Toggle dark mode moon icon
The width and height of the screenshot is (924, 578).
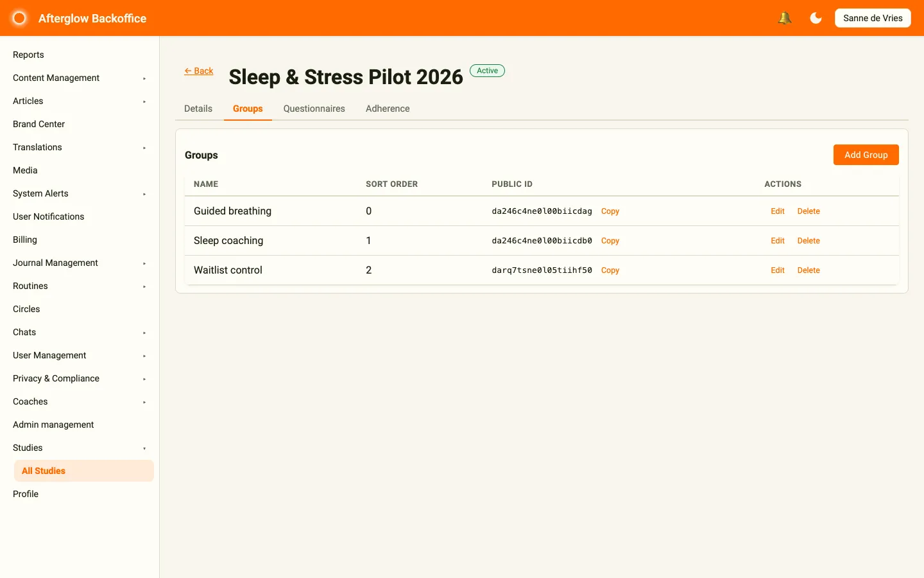coord(816,18)
